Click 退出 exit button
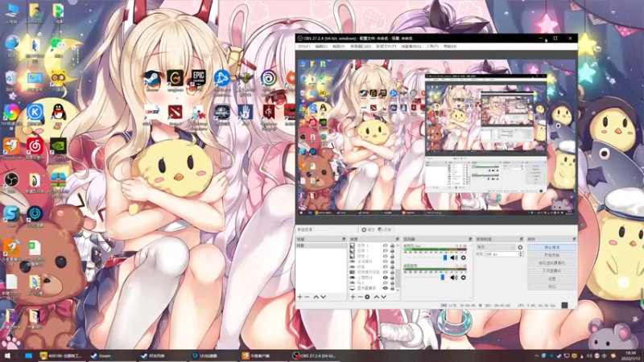The height and width of the screenshot is (362, 644). [551, 286]
